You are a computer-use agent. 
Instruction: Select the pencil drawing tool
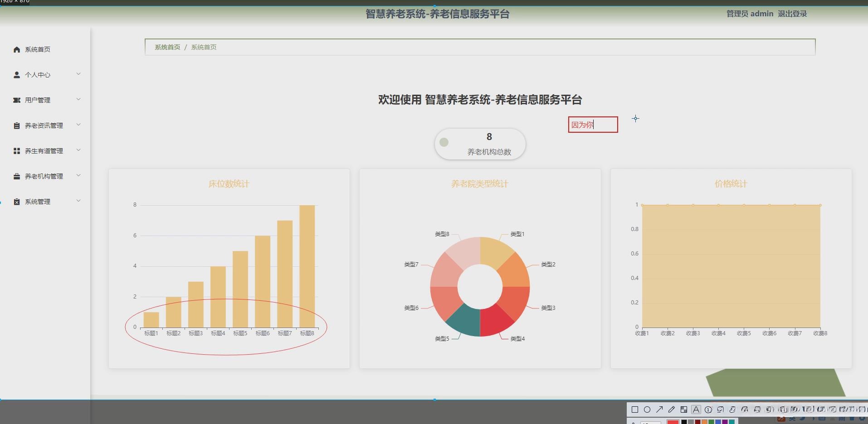point(672,410)
